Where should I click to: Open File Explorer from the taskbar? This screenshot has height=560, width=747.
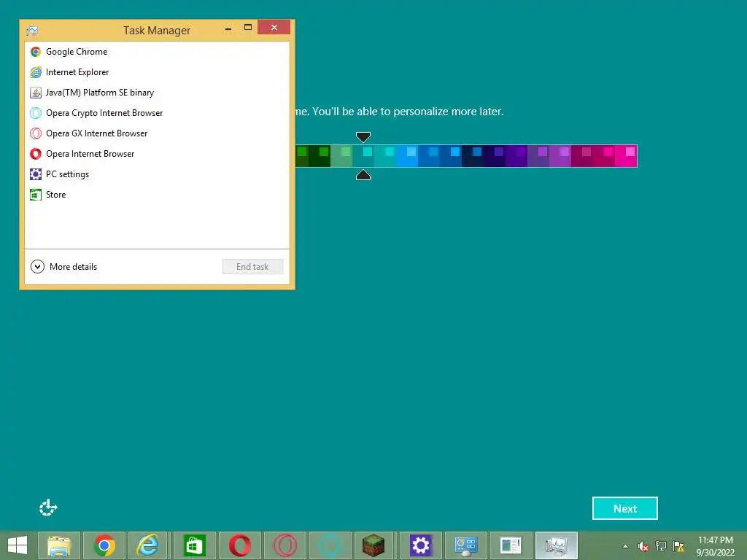59,545
